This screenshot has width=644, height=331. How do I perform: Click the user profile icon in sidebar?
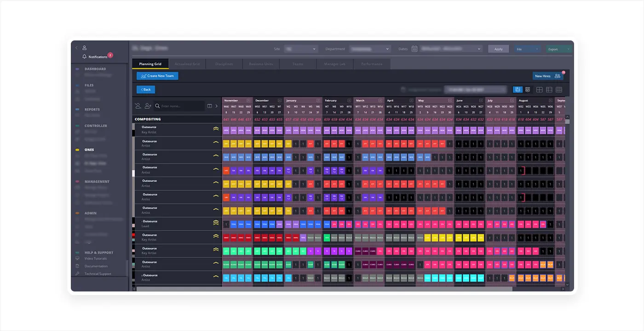point(84,47)
